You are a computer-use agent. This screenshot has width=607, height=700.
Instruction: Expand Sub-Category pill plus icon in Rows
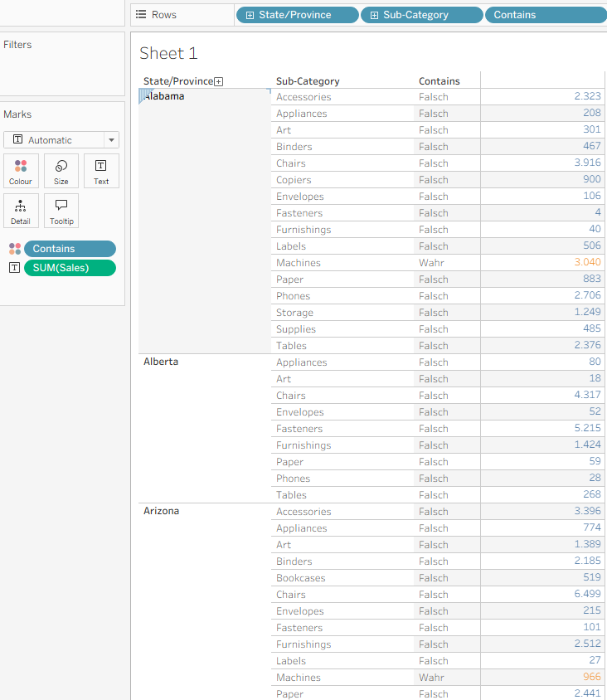[374, 15]
